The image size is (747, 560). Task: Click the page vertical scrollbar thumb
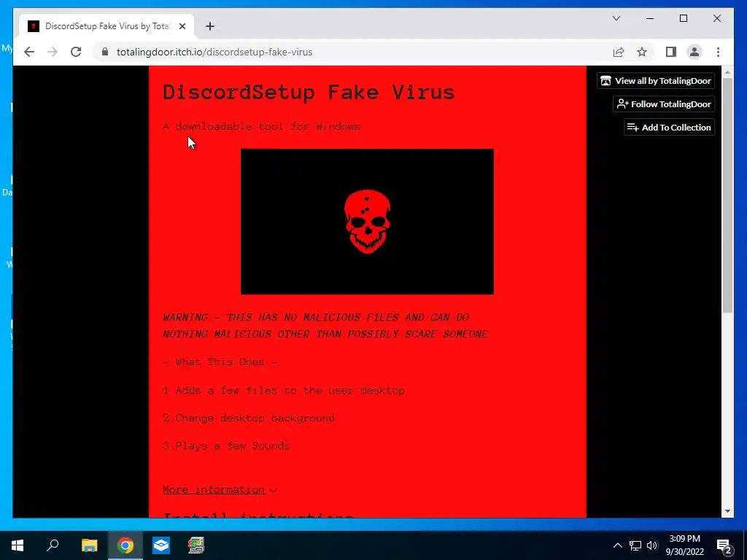[x=727, y=195]
